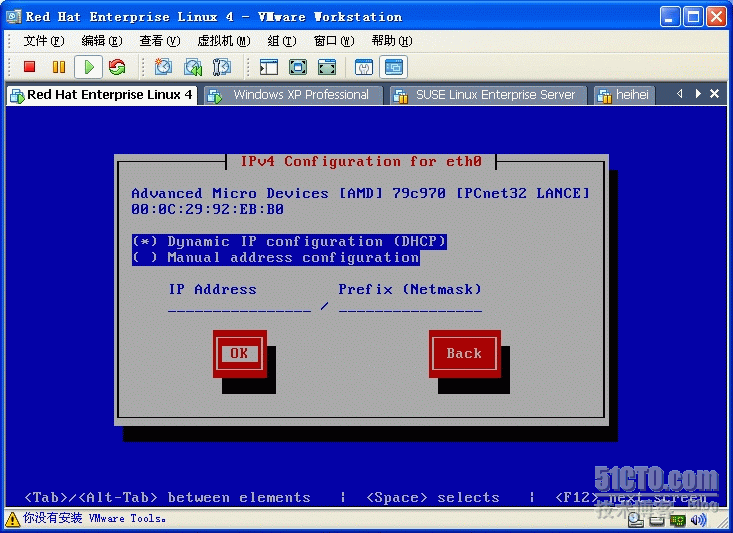Select Dynamic IP configuration (DHCP) option

click(x=289, y=241)
